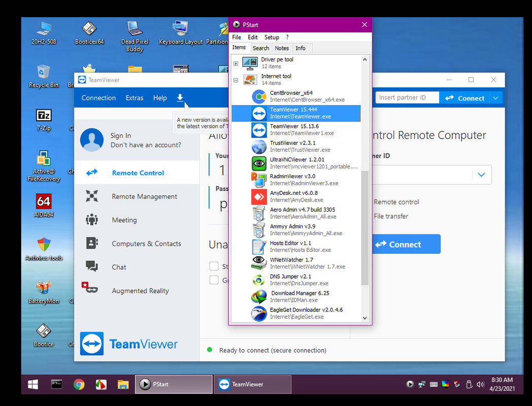Launch AnyDesk.net red icon
This screenshot has height=406, width=532.
259,196
